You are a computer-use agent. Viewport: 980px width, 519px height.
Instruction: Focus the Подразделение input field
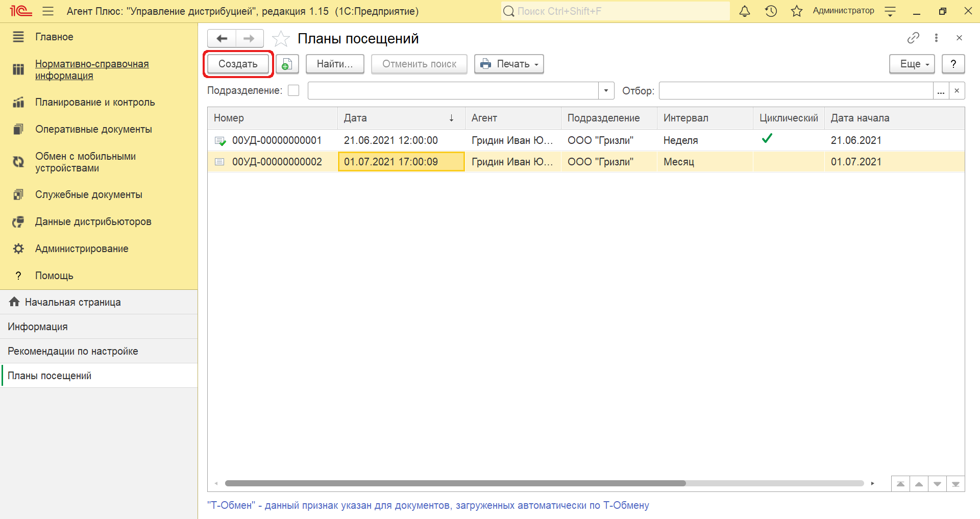(x=453, y=91)
